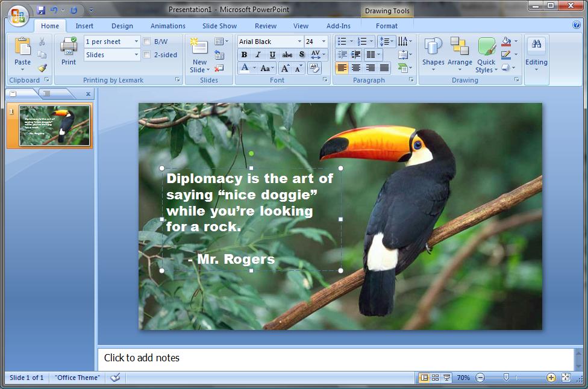Center-align the paragraph text
Image resolution: width=588 pixels, height=389 pixels.
[357, 68]
